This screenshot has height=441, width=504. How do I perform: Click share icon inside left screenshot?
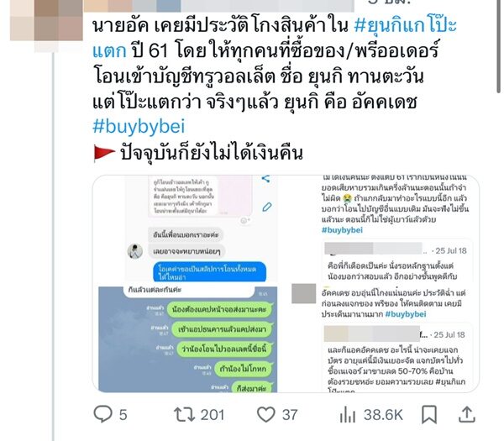click(265, 179)
